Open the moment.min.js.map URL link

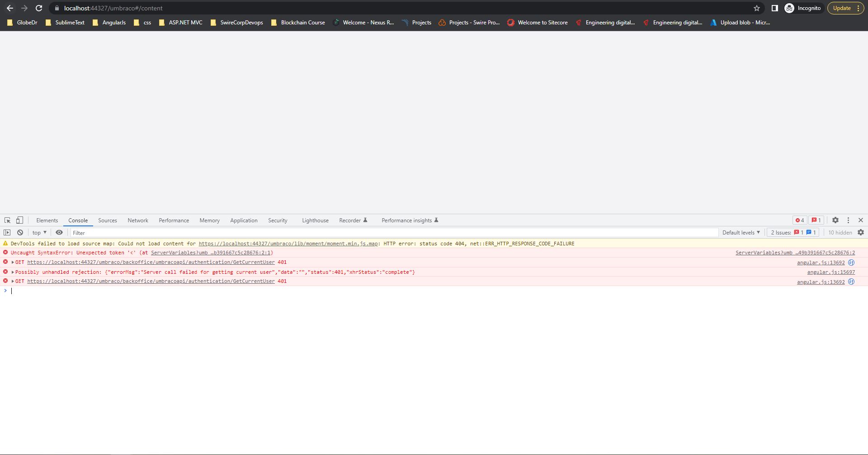pos(288,244)
